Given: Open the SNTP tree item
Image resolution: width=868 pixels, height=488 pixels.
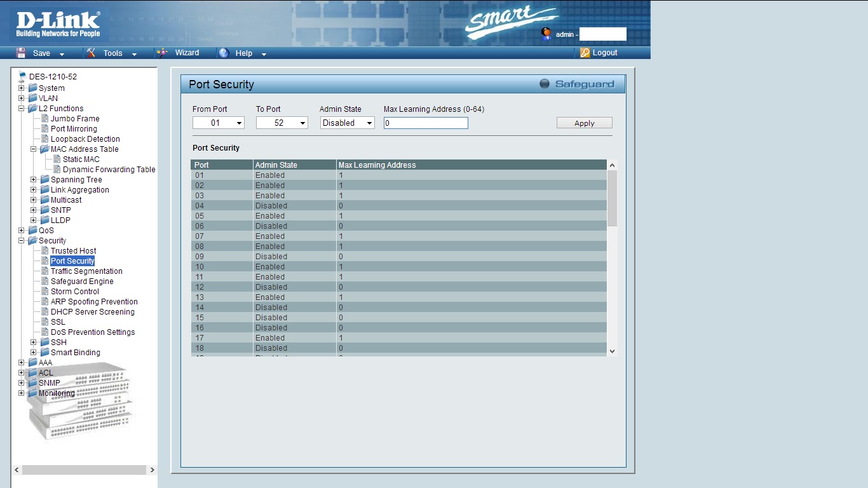Looking at the screenshot, I should pos(61,210).
